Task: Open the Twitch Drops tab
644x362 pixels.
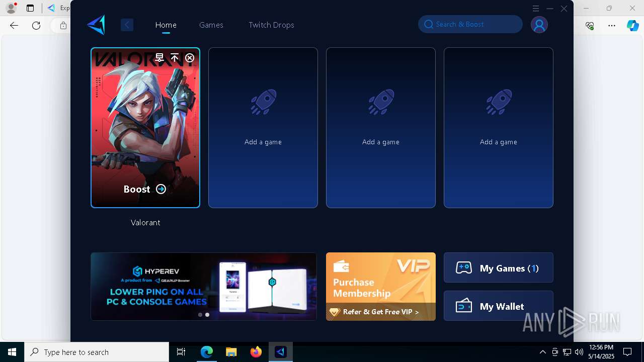Action: click(271, 25)
